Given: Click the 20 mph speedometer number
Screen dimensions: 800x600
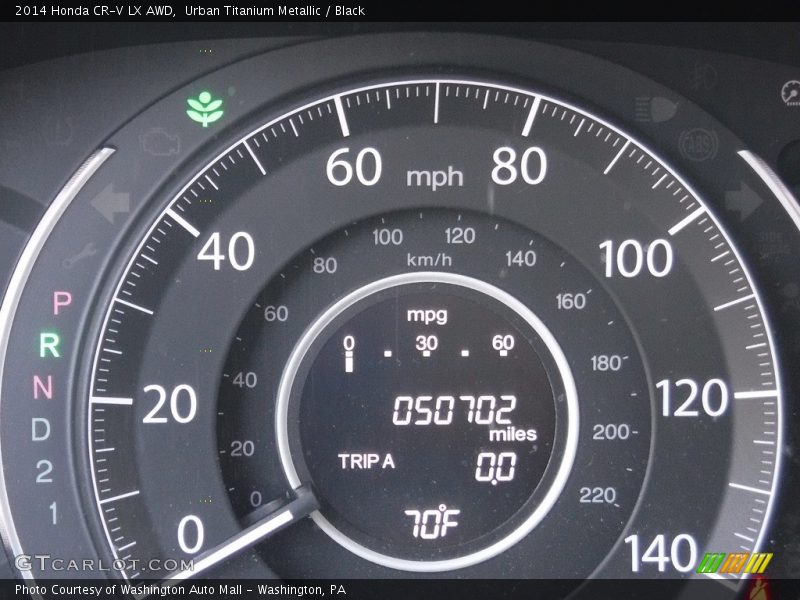Looking at the screenshot, I should (169, 405).
